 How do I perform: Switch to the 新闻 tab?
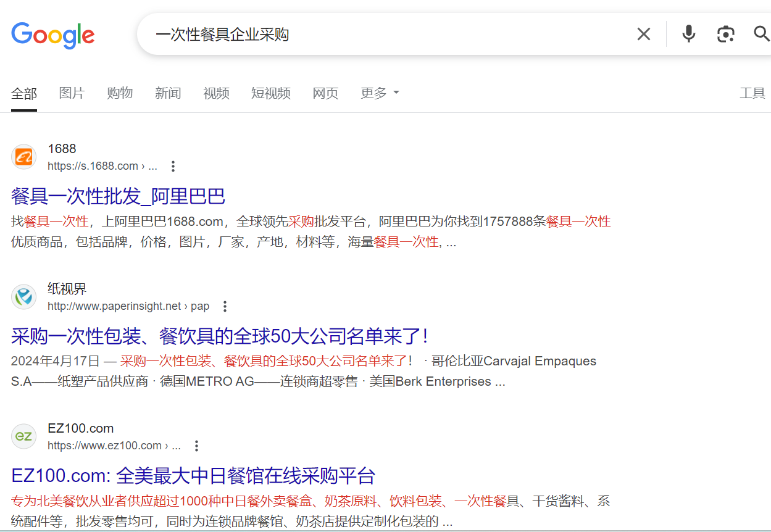[168, 93]
